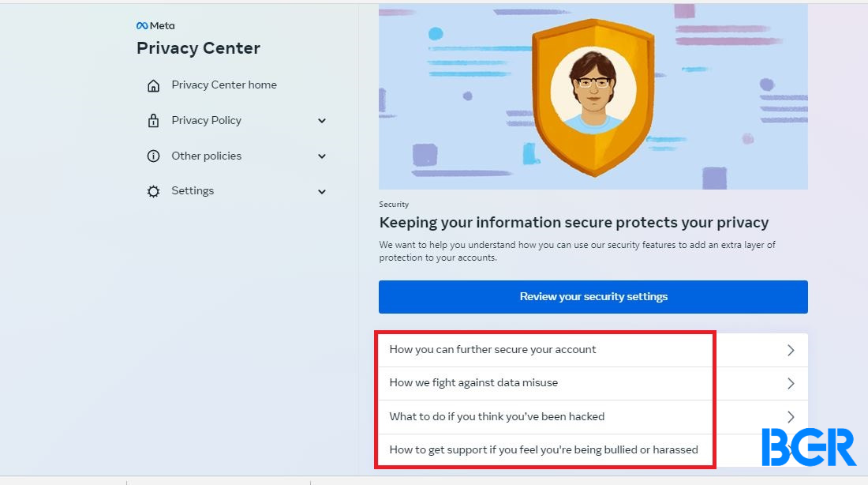The width and height of the screenshot is (868, 485).
Task: Click the Meta logo
Action: (155, 25)
